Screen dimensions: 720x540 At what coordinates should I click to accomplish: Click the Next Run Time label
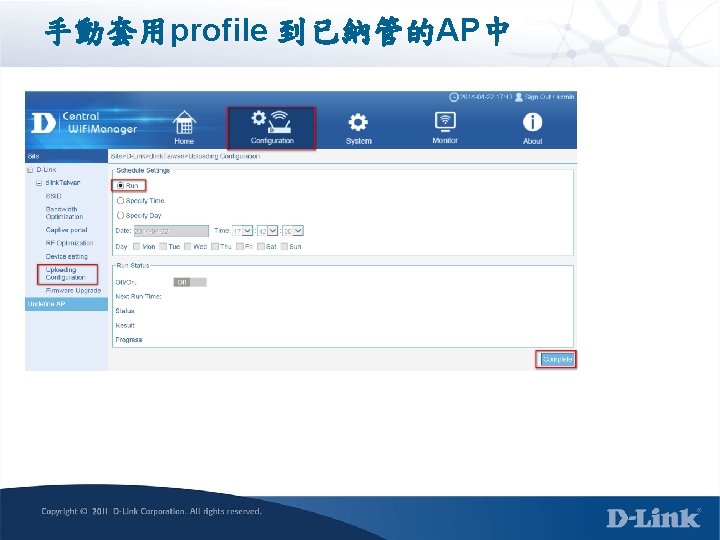tap(139, 297)
